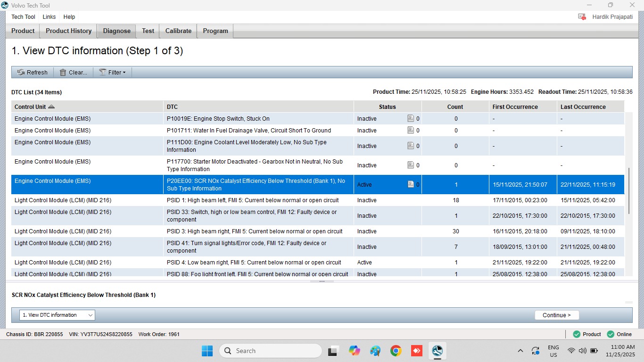This screenshot has height=362, width=644.
Task: Select the PSID 4 Low beam right row
Action: pos(318,263)
